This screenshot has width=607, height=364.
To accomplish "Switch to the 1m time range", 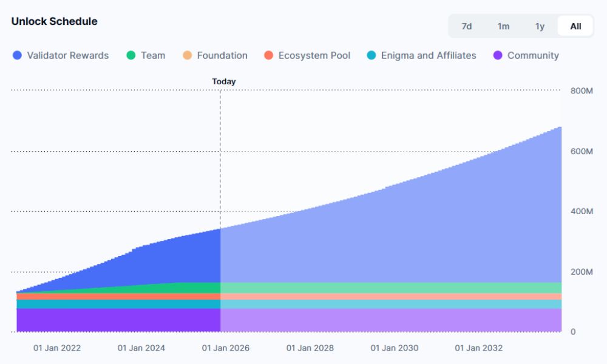I will pos(503,26).
